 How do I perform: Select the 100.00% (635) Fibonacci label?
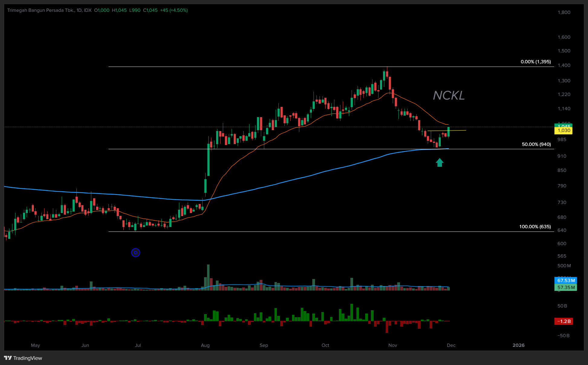(535, 227)
